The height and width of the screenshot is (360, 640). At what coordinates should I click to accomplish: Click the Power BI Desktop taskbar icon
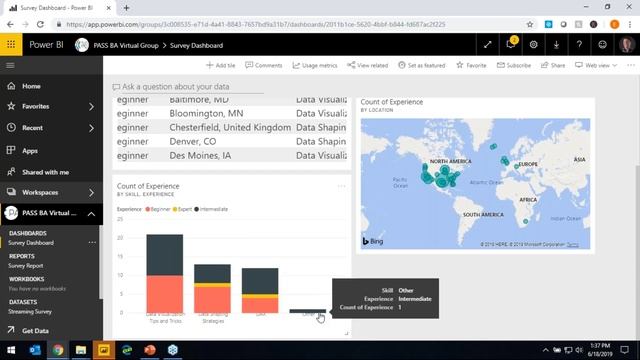point(104,350)
